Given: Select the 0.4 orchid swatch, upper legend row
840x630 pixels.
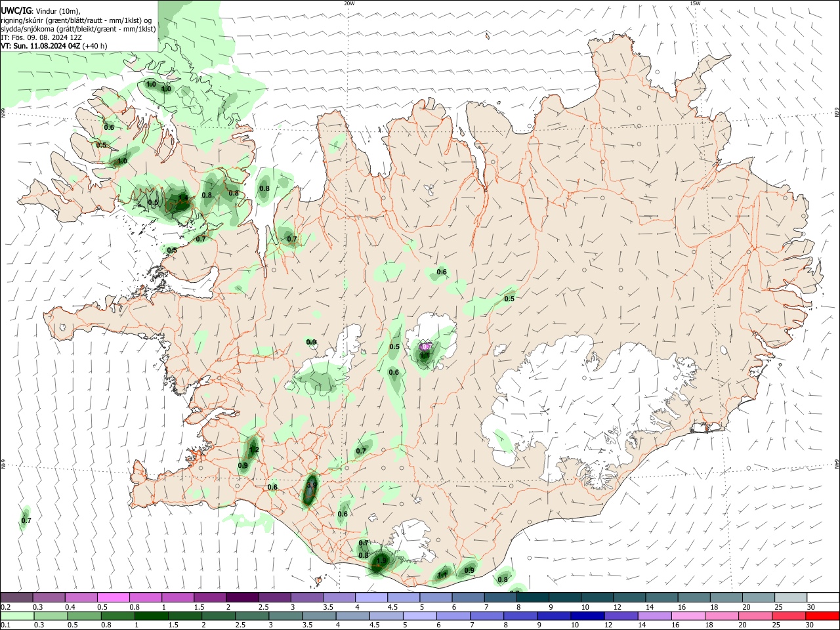Looking at the screenshot, I should coord(81,597).
